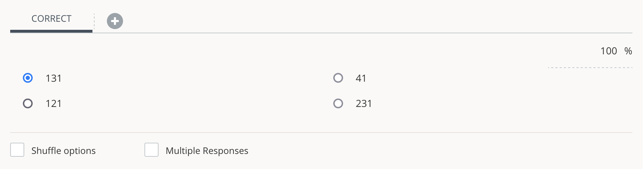This screenshot has height=169, width=644.
Task: Switch to the CORRECT tab
Action: [51, 19]
